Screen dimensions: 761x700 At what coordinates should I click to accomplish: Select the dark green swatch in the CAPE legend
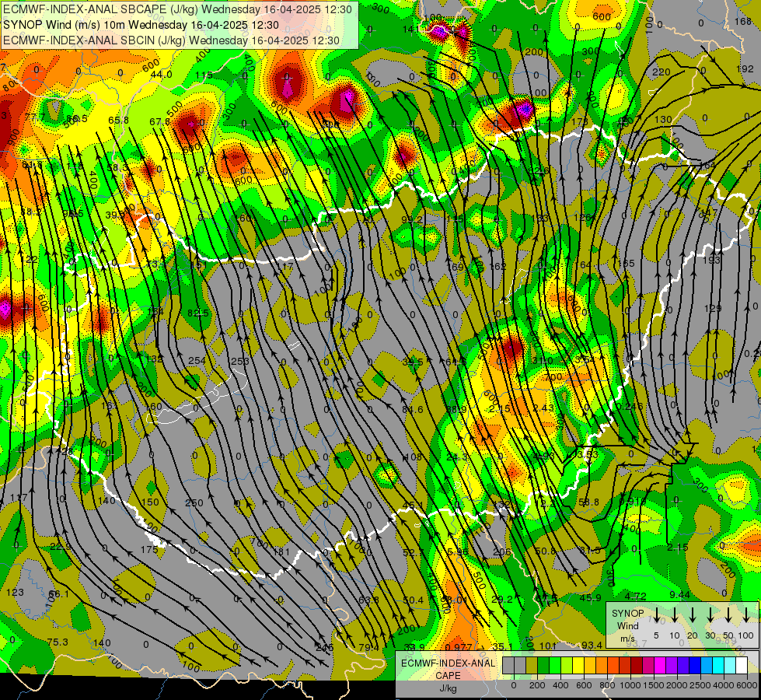(543, 665)
